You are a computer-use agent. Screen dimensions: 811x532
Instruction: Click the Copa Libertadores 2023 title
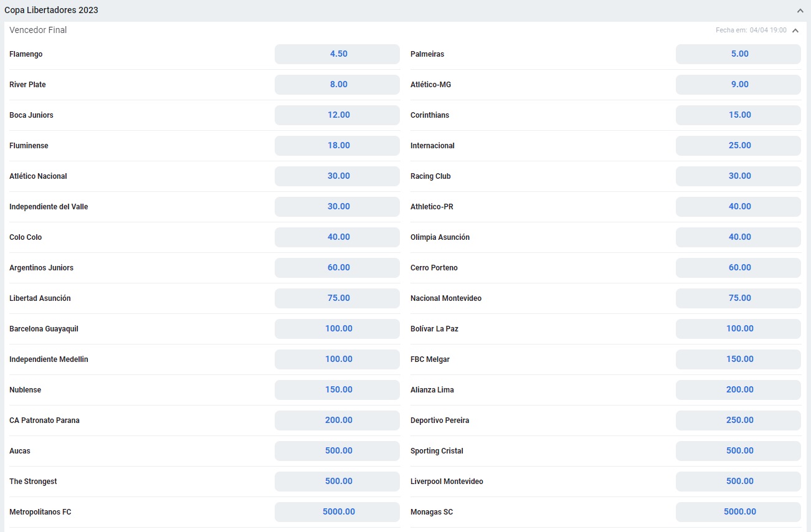[51, 11]
